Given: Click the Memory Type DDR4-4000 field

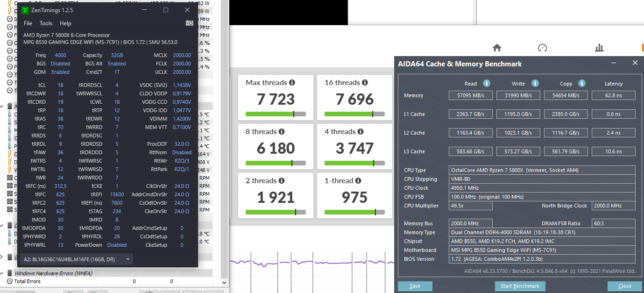Looking at the screenshot, I should (x=542, y=232).
